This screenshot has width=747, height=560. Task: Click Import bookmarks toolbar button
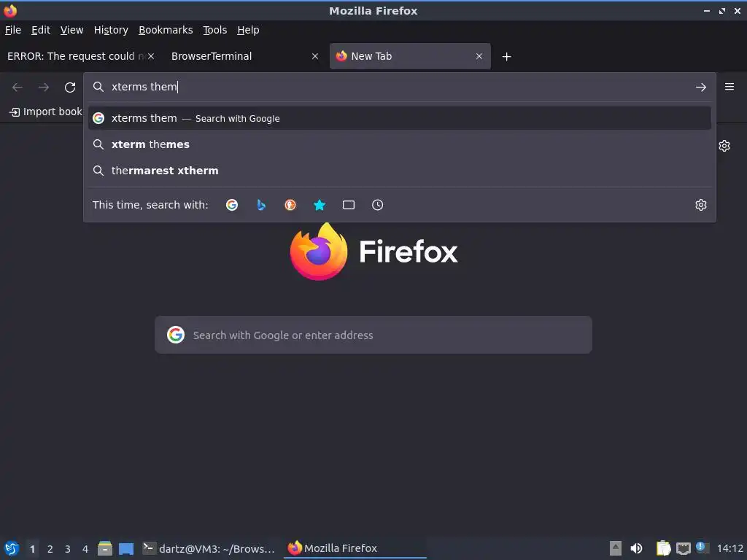pos(46,112)
